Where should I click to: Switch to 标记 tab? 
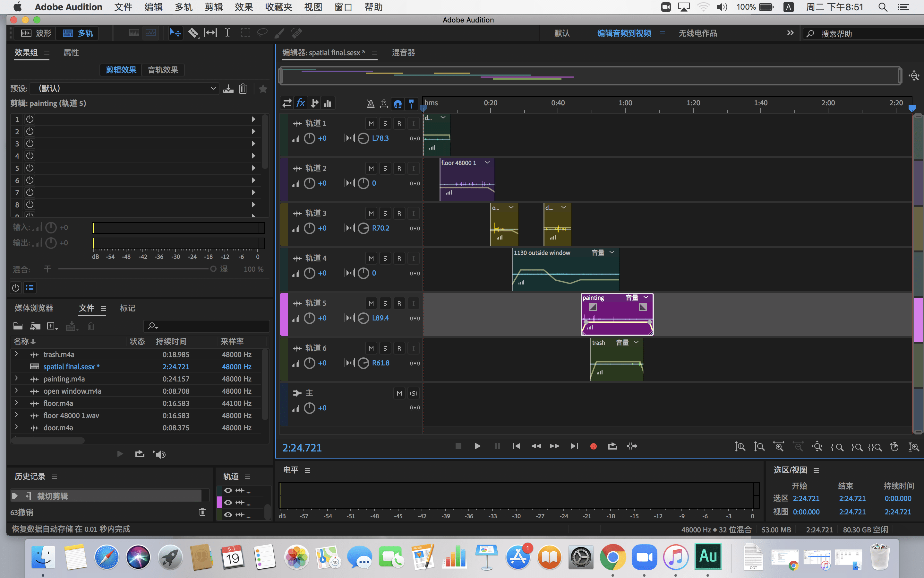coord(127,308)
